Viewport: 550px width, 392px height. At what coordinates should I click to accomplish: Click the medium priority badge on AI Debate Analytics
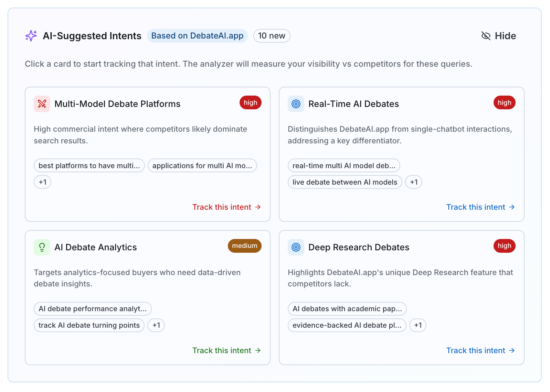[x=244, y=246]
